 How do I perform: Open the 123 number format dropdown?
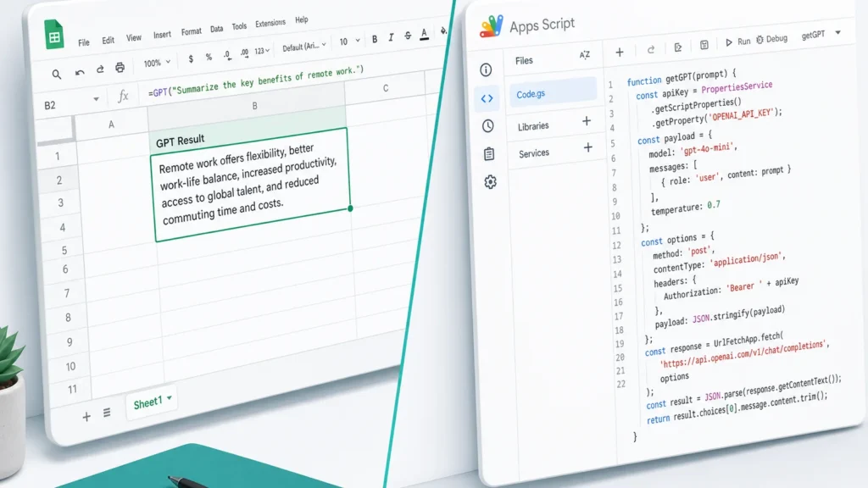[x=262, y=51]
